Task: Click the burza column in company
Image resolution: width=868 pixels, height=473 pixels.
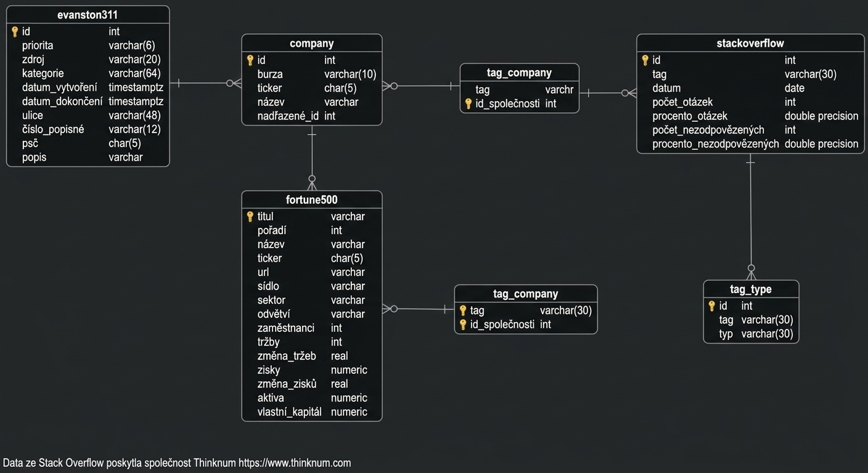Action: 270,75
